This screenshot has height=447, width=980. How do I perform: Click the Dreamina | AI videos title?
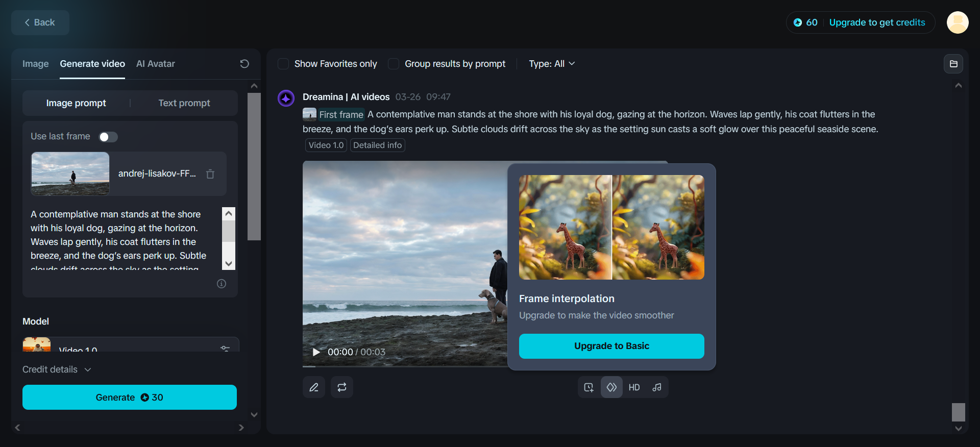coord(346,97)
